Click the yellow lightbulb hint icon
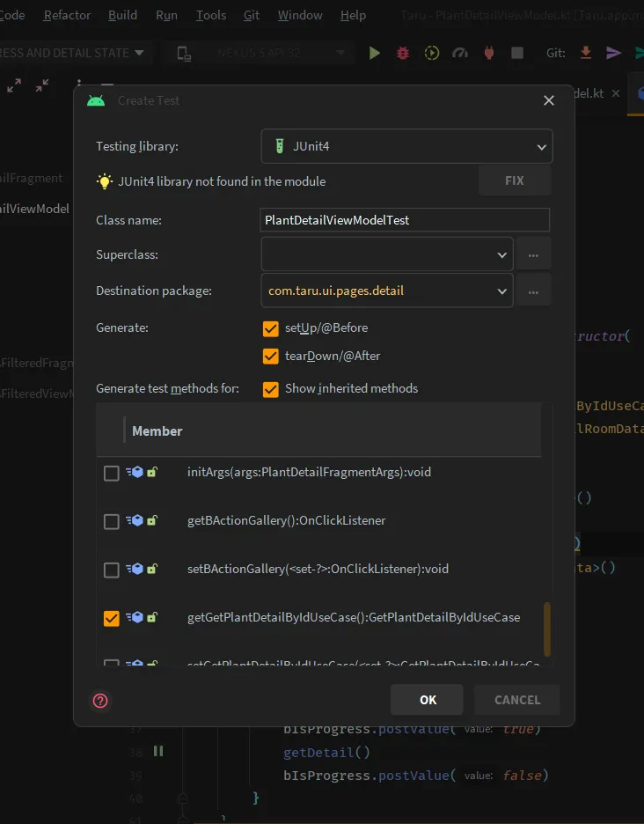Image resolution: width=644 pixels, height=824 pixels. 105,181
